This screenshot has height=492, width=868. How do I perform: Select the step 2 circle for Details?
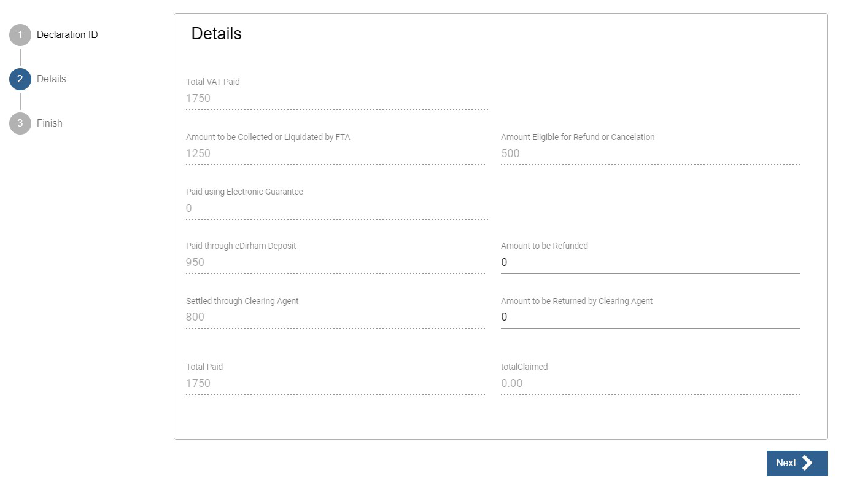click(x=20, y=79)
